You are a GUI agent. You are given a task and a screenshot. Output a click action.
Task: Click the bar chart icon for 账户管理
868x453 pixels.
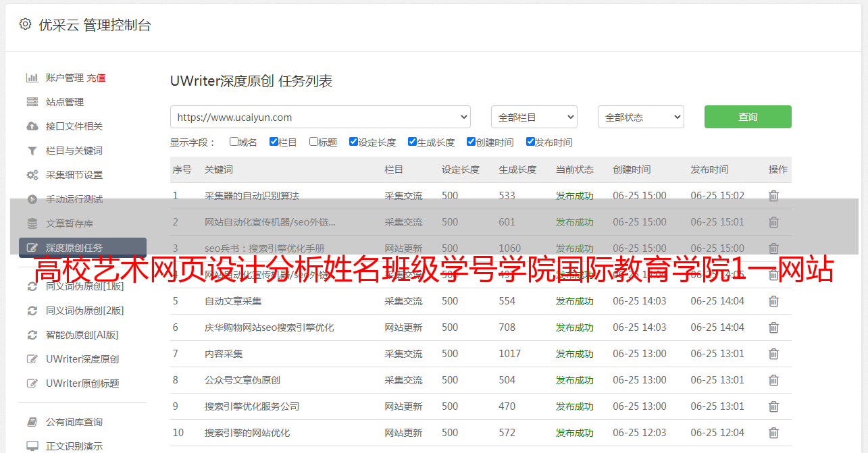click(32, 78)
